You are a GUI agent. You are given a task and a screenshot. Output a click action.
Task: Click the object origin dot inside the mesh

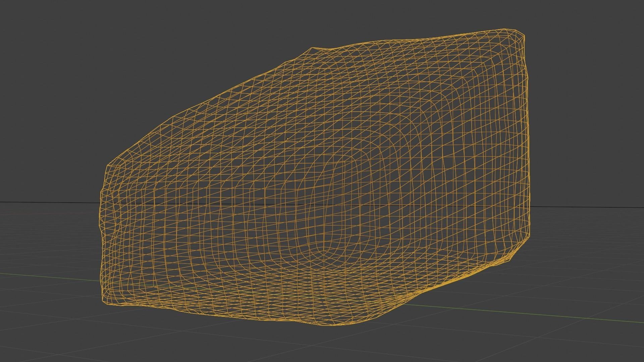288,138
